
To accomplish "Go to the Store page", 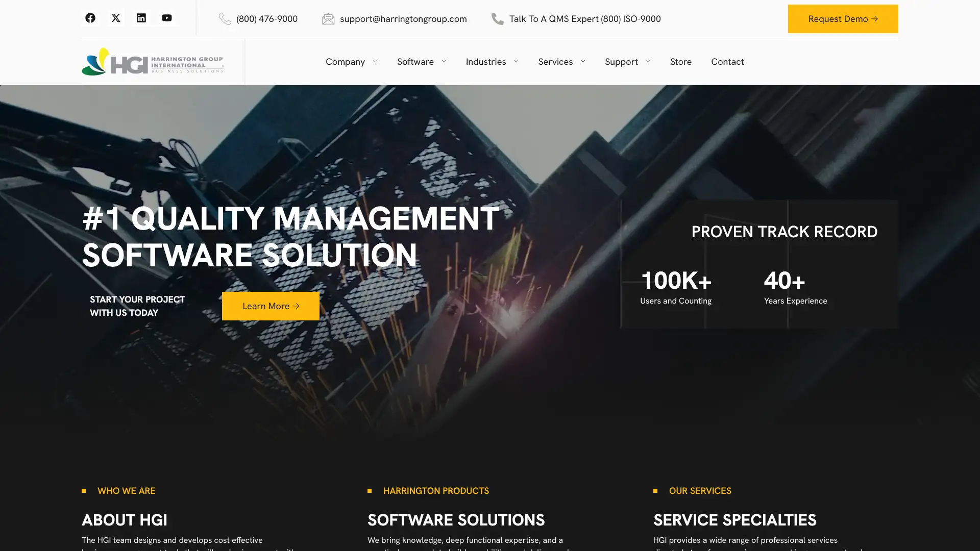I will 681,62.
